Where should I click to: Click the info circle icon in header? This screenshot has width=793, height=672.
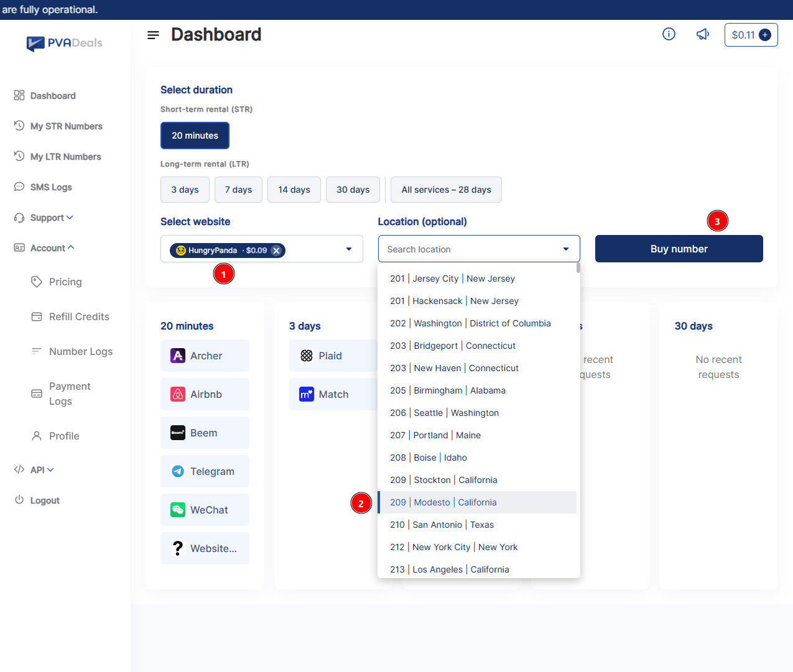point(669,34)
